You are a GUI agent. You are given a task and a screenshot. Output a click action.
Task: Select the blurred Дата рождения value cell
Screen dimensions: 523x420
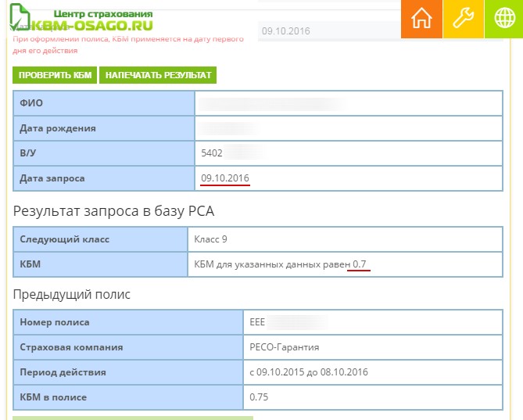point(349,128)
